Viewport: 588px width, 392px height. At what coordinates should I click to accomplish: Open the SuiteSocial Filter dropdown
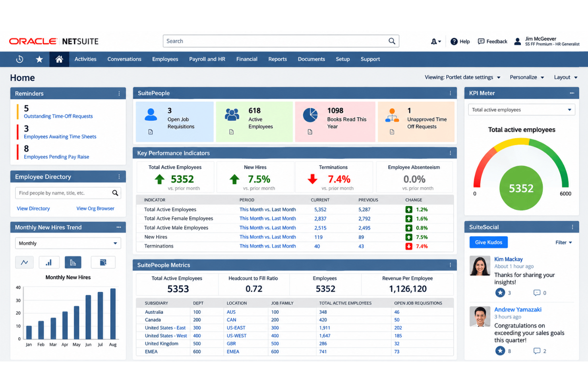563,242
